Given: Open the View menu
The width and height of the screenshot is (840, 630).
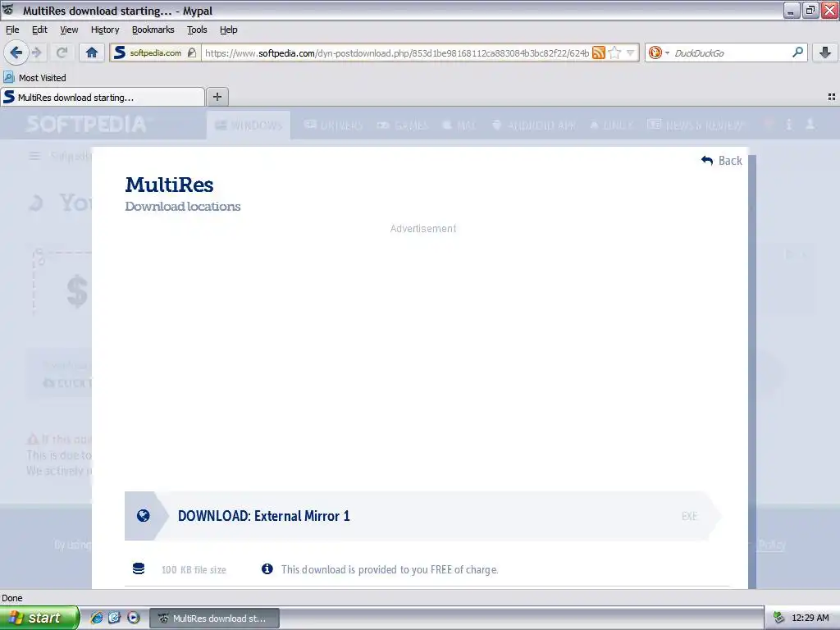Looking at the screenshot, I should pyautogui.click(x=69, y=30).
